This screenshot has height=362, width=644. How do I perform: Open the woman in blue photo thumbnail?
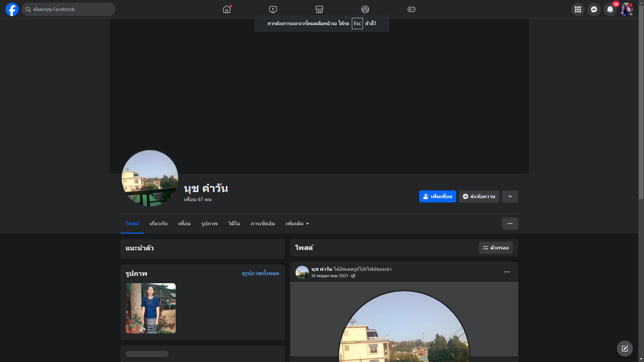tap(151, 308)
